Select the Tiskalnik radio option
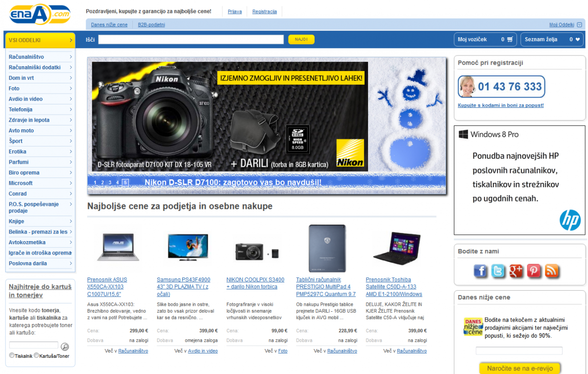This screenshot has width=588, height=374. (12, 356)
